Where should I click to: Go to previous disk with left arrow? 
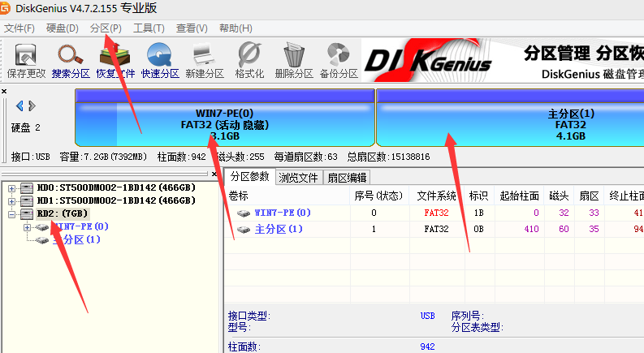(x=19, y=105)
